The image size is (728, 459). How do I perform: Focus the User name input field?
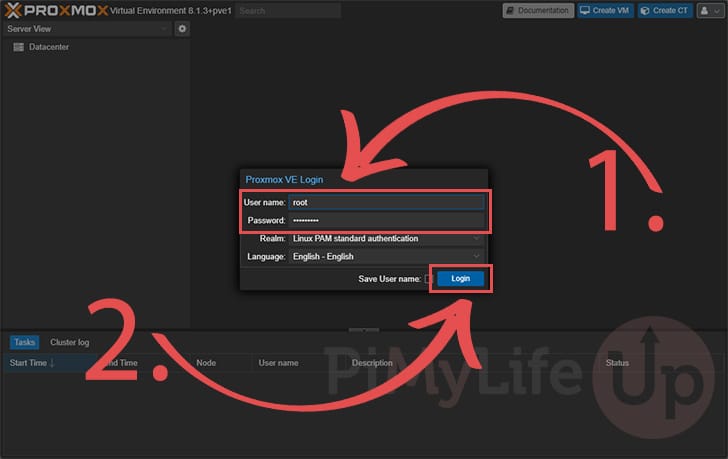pyautogui.click(x=386, y=202)
